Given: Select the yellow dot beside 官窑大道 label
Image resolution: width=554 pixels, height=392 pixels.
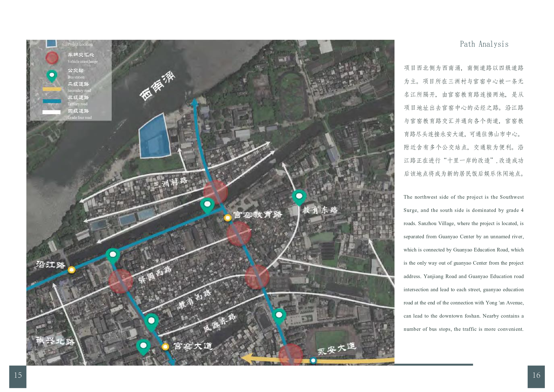Looking at the screenshot, I should 165,347.
